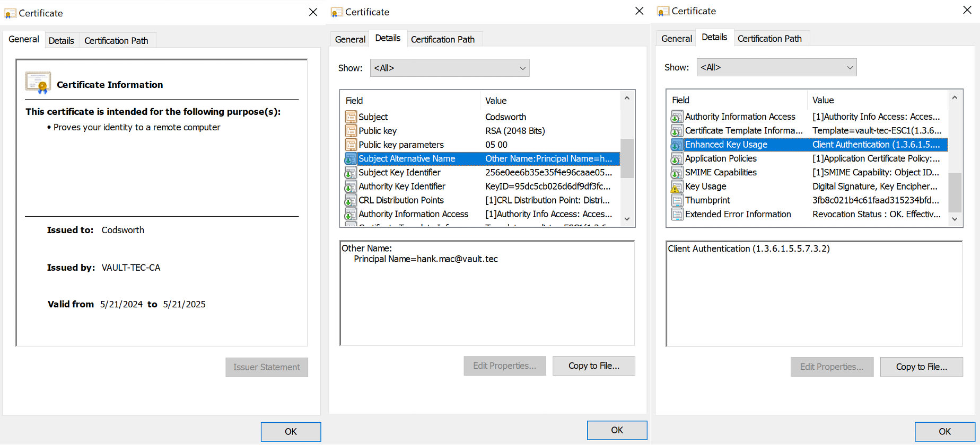Open Certification Path tab in the middle dialog
Image resolution: width=980 pixels, height=445 pixels.
point(442,40)
